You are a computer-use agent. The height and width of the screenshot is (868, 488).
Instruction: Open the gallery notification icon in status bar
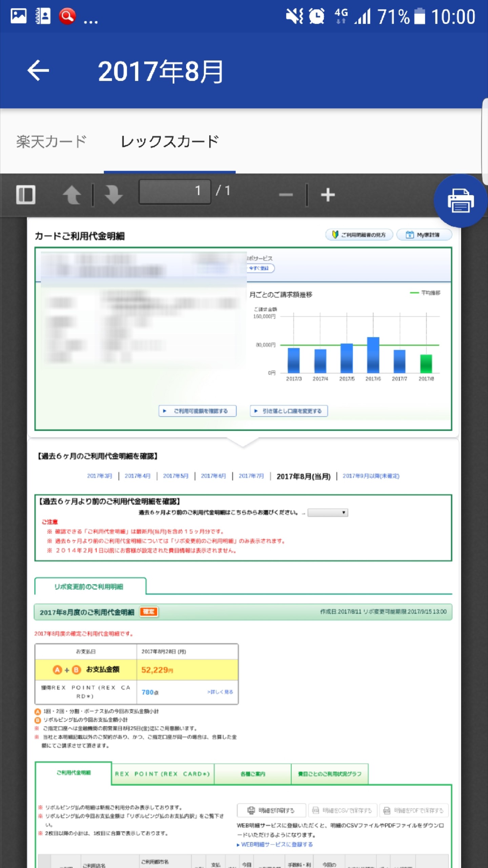point(19,16)
